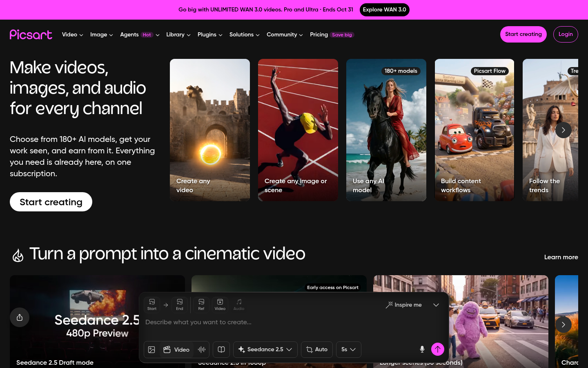Image resolution: width=588 pixels, height=368 pixels.
Task: Open the Library menu
Action: 178,35
